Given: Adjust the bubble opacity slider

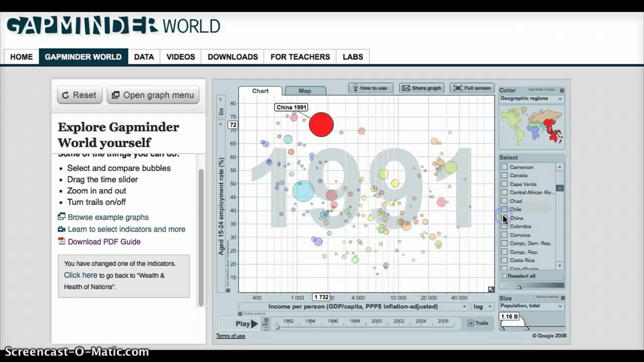Looking at the screenshot, I should pyautogui.click(x=519, y=287).
